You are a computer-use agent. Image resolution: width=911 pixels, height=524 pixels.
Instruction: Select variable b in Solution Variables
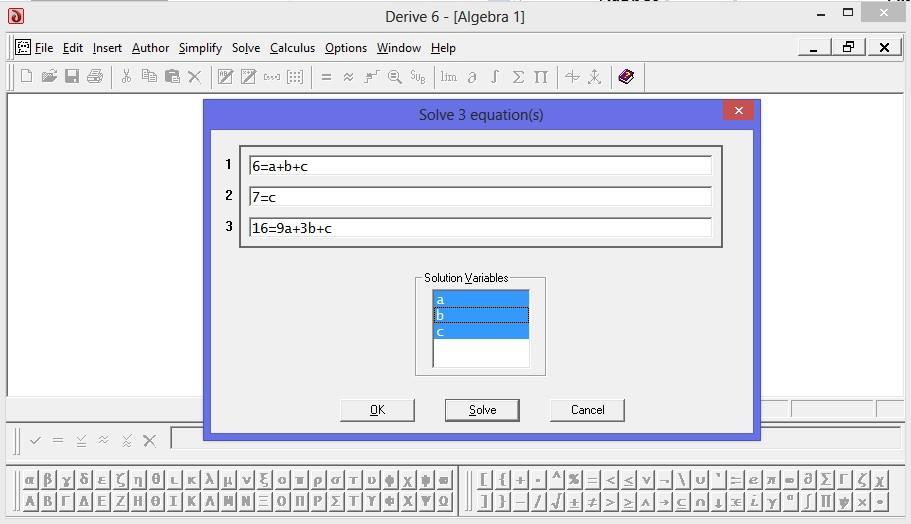(x=481, y=315)
